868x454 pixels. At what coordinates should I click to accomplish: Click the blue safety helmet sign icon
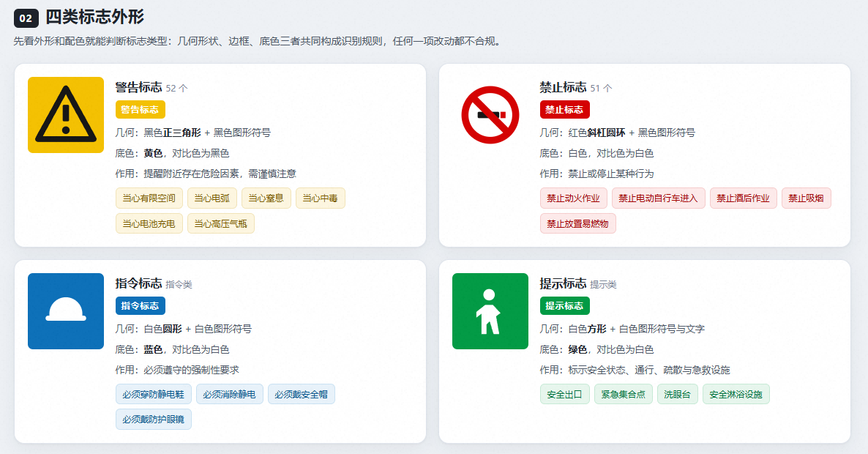pyautogui.click(x=66, y=311)
